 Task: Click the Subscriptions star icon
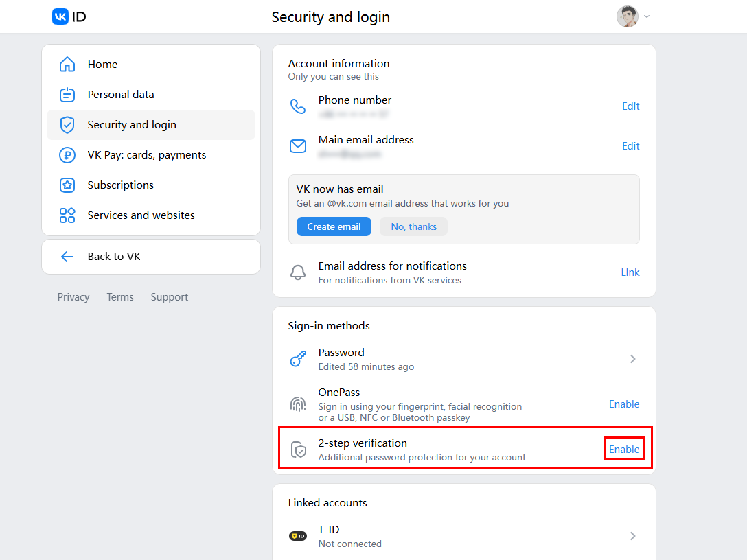pos(67,185)
